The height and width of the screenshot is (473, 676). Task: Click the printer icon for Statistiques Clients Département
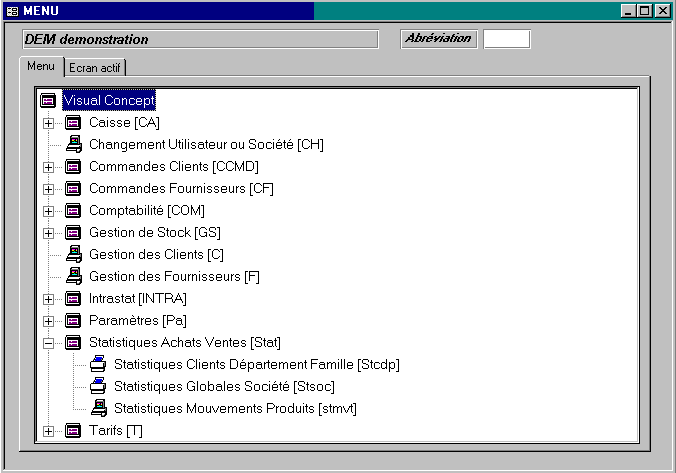pyautogui.click(x=98, y=364)
